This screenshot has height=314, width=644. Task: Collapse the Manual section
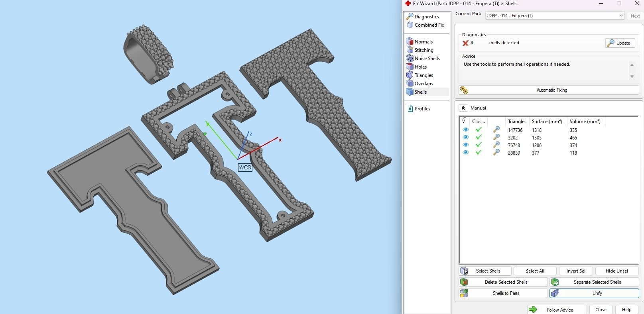click(x=463, y=108)
